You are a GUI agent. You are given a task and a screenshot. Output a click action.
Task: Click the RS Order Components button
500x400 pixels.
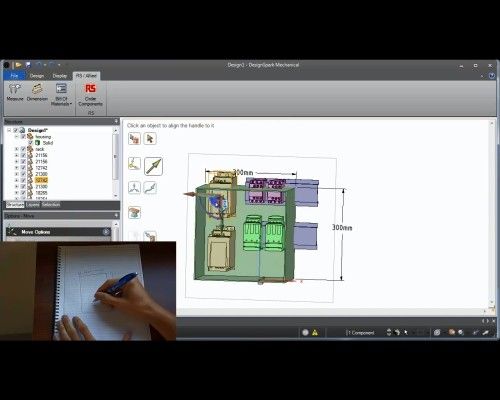coord(90,95)
